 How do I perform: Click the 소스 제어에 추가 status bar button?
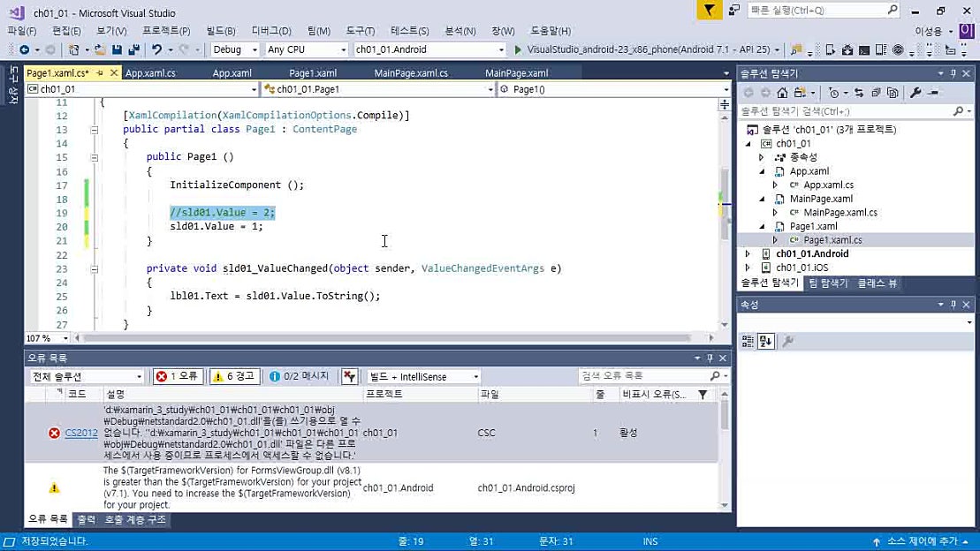[923, 541]
